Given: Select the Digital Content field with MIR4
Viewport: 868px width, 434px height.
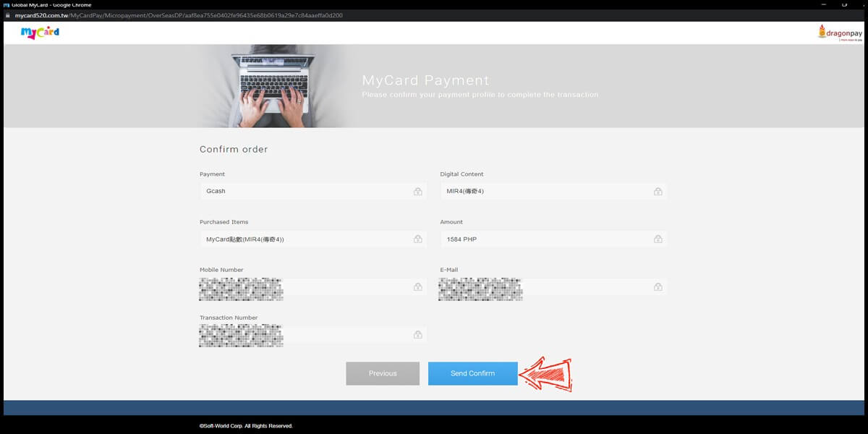Looking at the screenshot, I should coord(553,191).
